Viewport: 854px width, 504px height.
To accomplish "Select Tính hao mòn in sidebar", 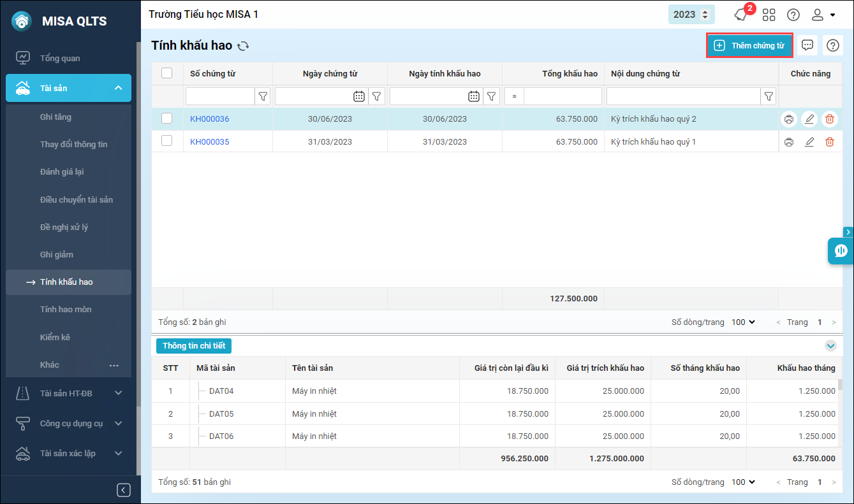I will [x=66, y=310].
